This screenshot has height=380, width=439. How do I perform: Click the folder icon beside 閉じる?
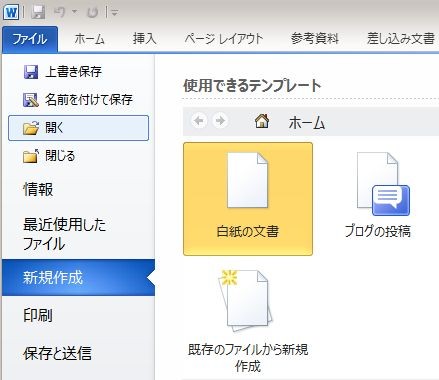coord(31,156)
